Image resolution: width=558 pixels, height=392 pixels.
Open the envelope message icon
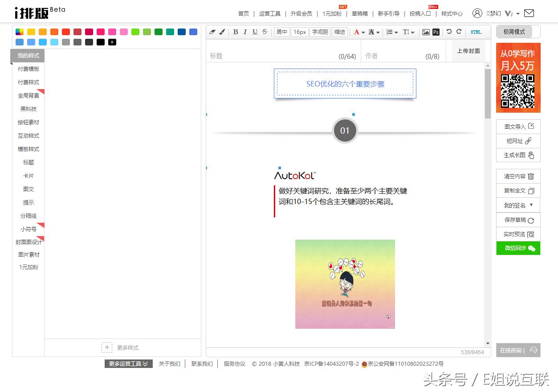click(529, 13)
